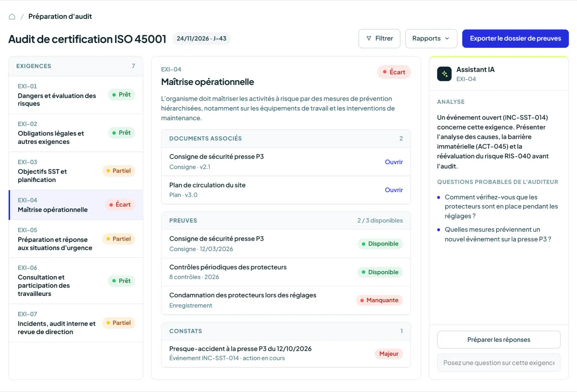The width and height of the screenshot is (577, 392).
Task: Open the Consigne de sécurité presse P3 document
Action: 394,162
